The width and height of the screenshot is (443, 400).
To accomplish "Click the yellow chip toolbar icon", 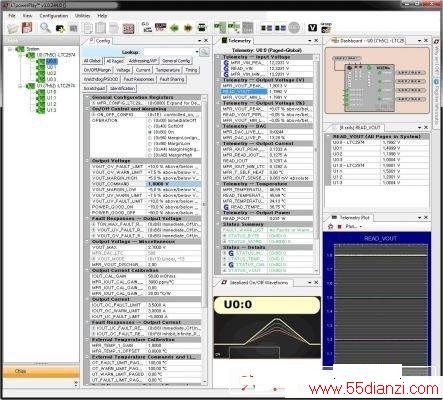I will tap(188, 28).
